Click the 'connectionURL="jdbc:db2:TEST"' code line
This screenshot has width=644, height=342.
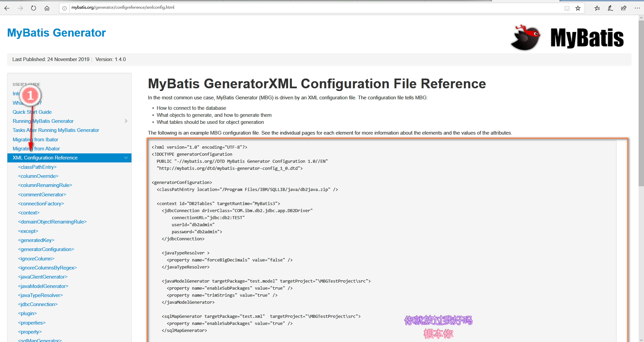208,218
